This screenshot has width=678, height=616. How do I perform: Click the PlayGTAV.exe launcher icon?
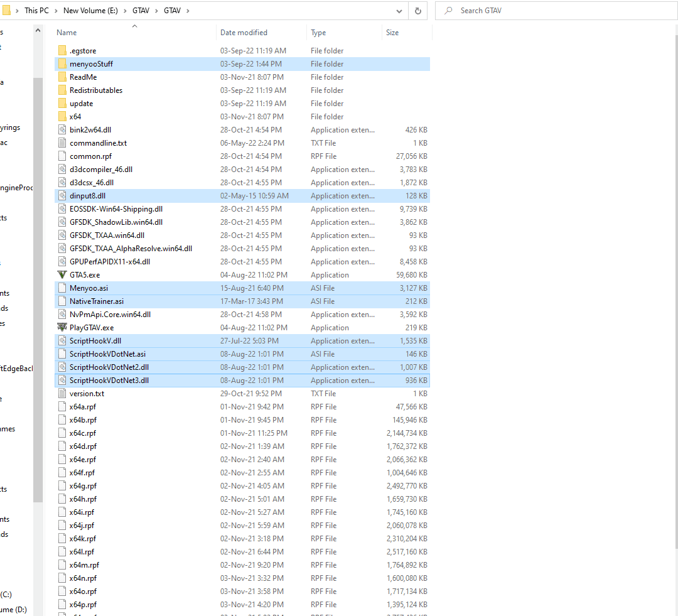point(62,328)
